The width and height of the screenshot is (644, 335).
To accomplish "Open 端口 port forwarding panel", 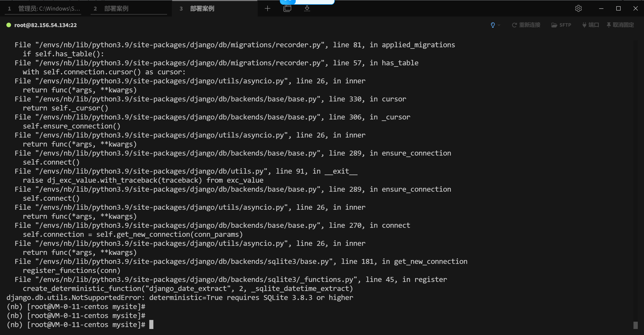I will point(591,25).
